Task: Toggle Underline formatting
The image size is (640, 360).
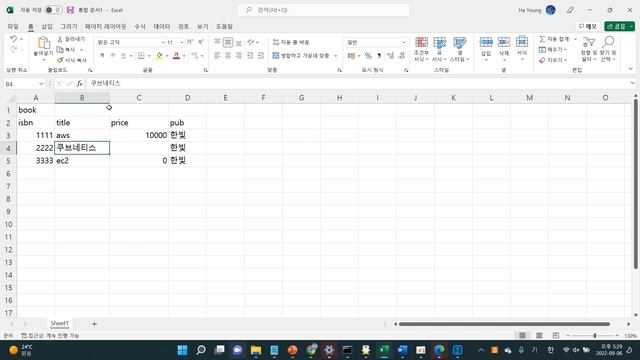Action: 123,56
